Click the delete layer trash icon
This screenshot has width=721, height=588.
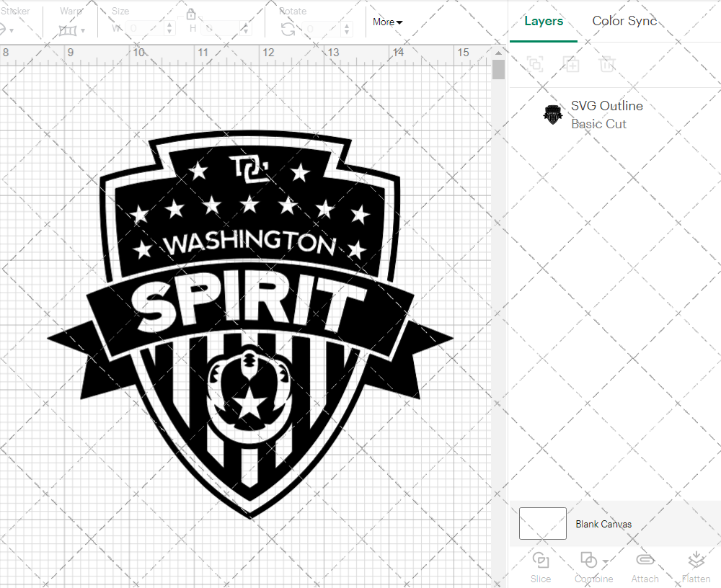608,64
